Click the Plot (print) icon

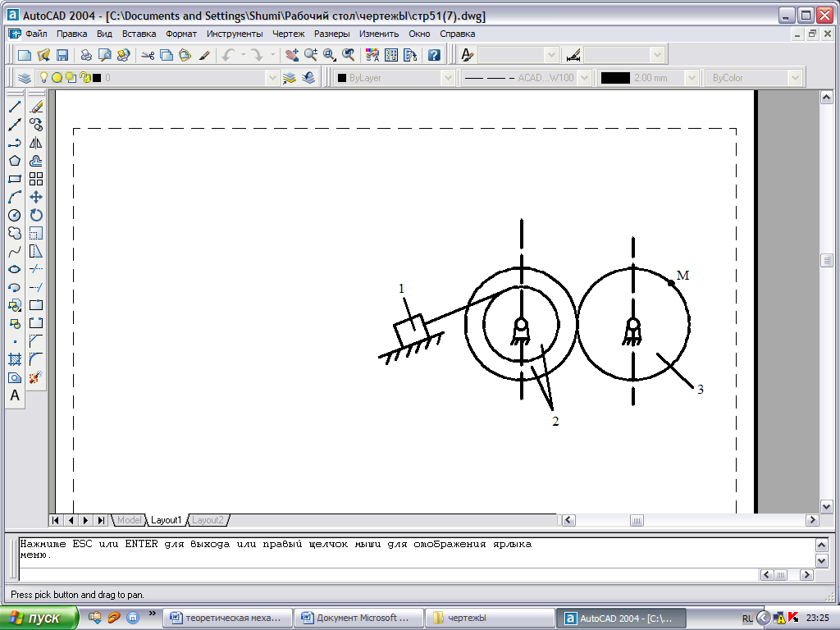coord(86,55)
